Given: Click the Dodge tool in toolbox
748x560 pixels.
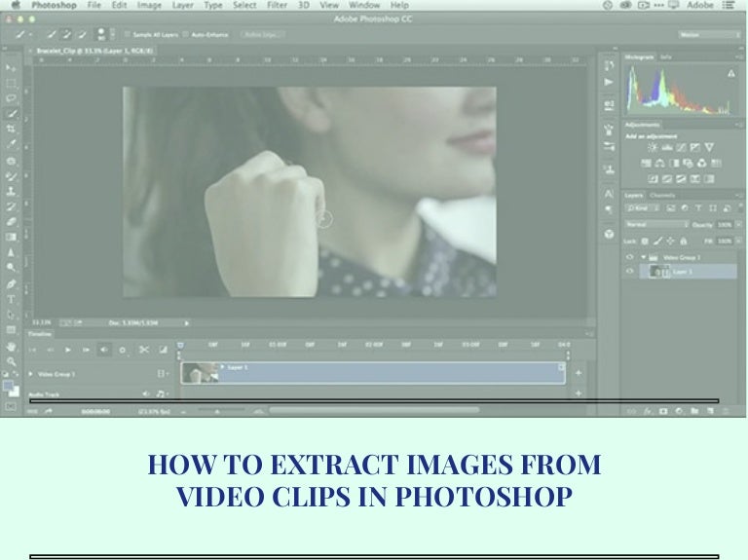Looking at the screenshot, I should (x=11, y=268).
